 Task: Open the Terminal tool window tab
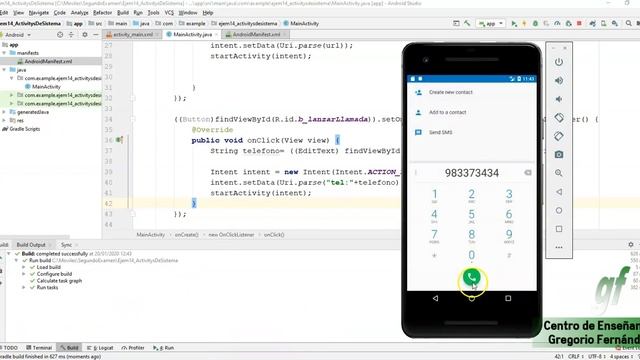click(39, 348)
